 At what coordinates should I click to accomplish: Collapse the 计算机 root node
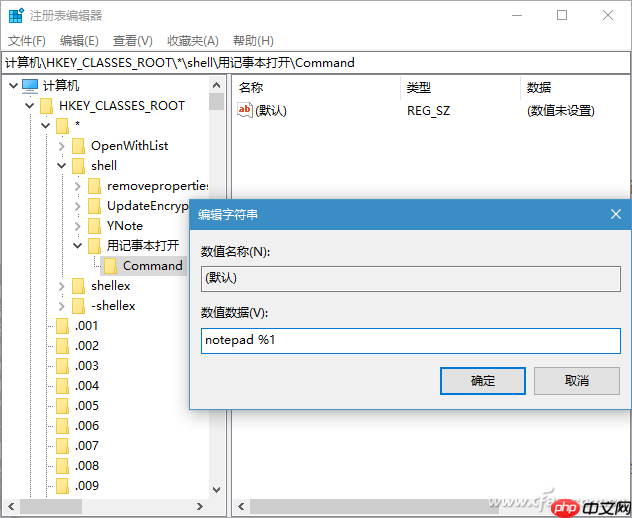click(13, 85)
